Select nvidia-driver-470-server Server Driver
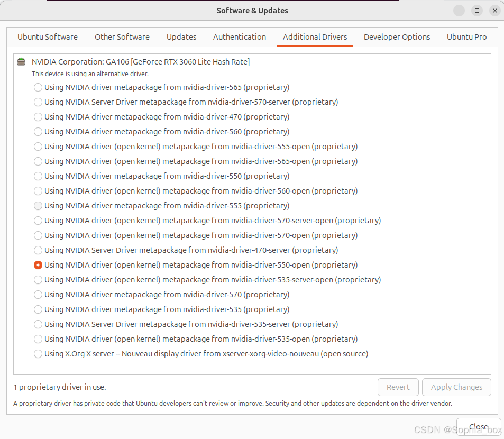This screenshot has height=439, width=504. coord(186,250)
